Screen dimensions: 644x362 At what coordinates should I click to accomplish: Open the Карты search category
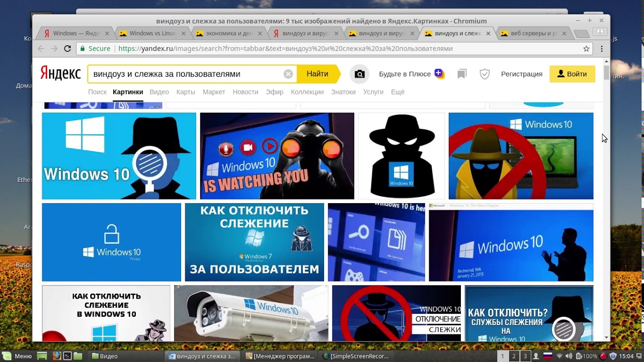pyautogui.click(x=186, y=92)
